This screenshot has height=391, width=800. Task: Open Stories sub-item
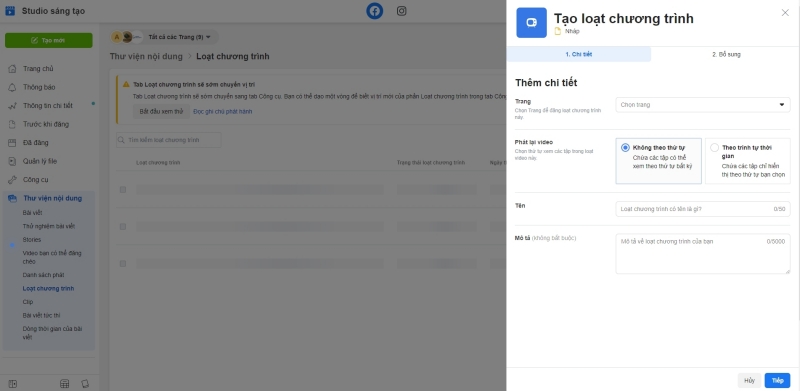tap(32, 239)
